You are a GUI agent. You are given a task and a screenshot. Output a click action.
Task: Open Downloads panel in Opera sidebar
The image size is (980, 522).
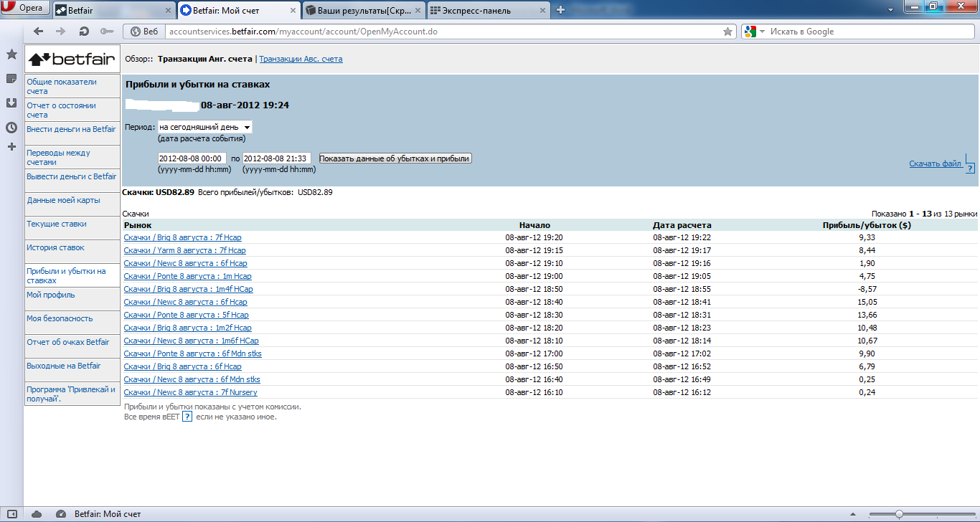click(x=11, y=103)
